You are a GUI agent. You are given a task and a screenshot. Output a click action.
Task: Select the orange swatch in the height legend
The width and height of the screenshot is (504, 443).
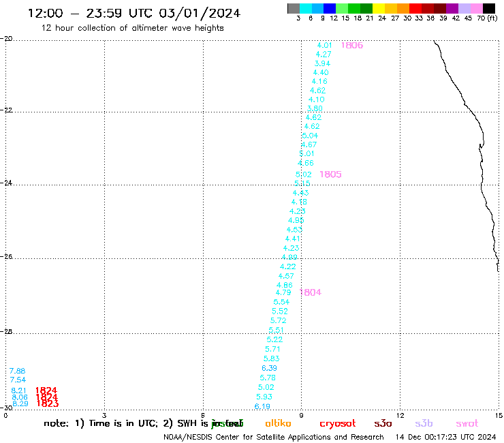[x=403, y=8]
